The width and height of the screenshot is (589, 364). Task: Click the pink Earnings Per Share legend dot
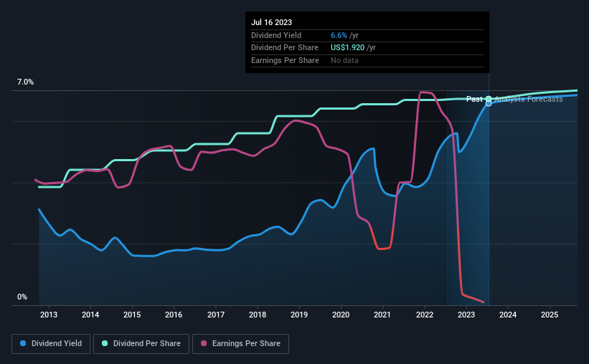204,343
